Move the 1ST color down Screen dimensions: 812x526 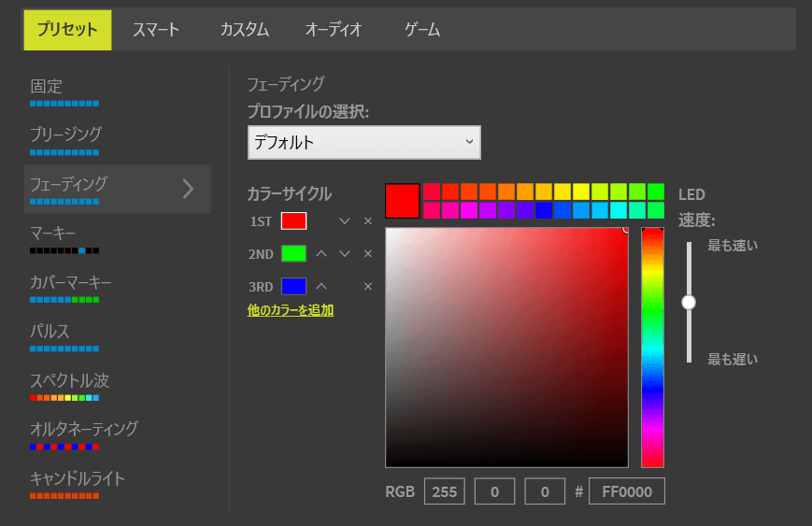tap(345, 221)
